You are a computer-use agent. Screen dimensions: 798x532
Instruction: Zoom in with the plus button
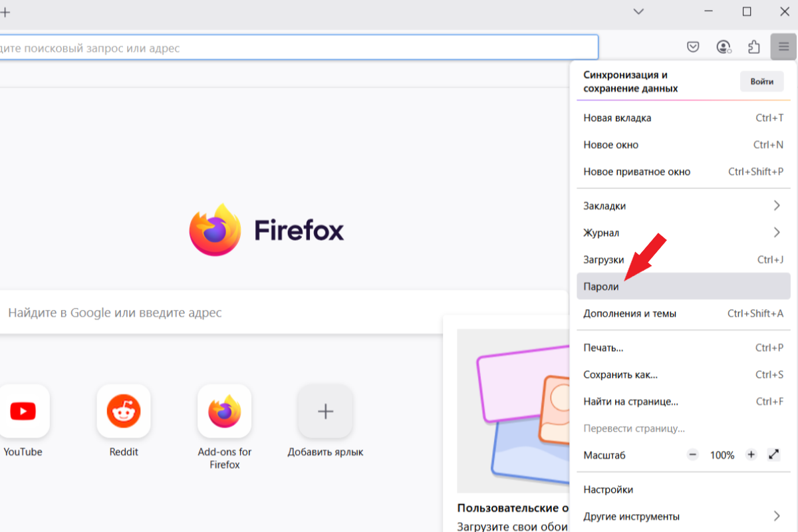click(751, 455)
